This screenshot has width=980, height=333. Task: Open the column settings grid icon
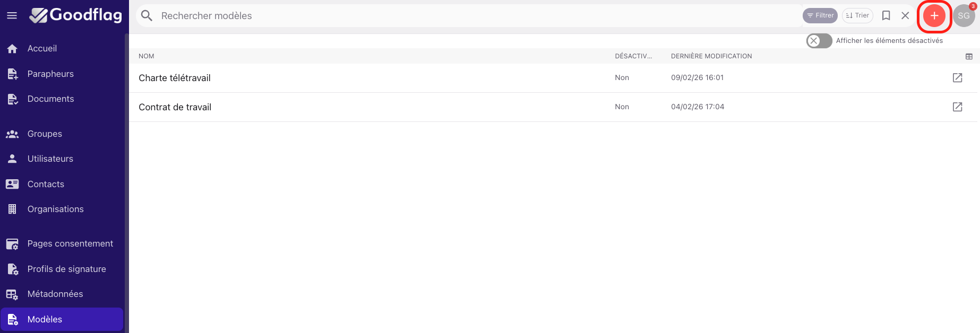pyautogui.click(x=969, y=56)
